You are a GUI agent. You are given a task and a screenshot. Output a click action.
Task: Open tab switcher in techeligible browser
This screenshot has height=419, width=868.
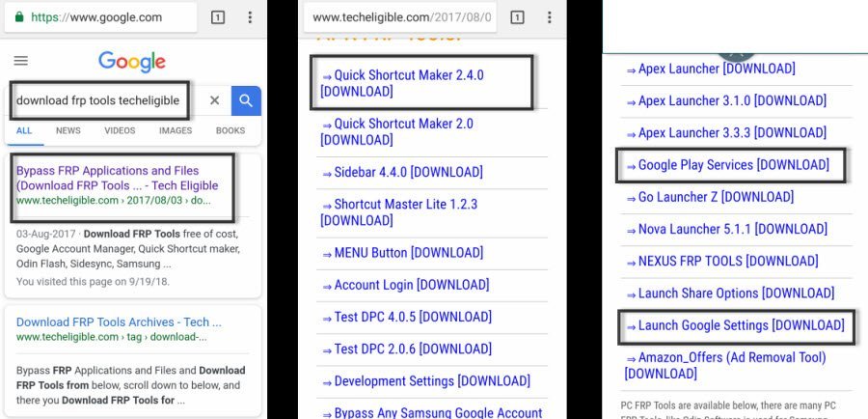517,17
